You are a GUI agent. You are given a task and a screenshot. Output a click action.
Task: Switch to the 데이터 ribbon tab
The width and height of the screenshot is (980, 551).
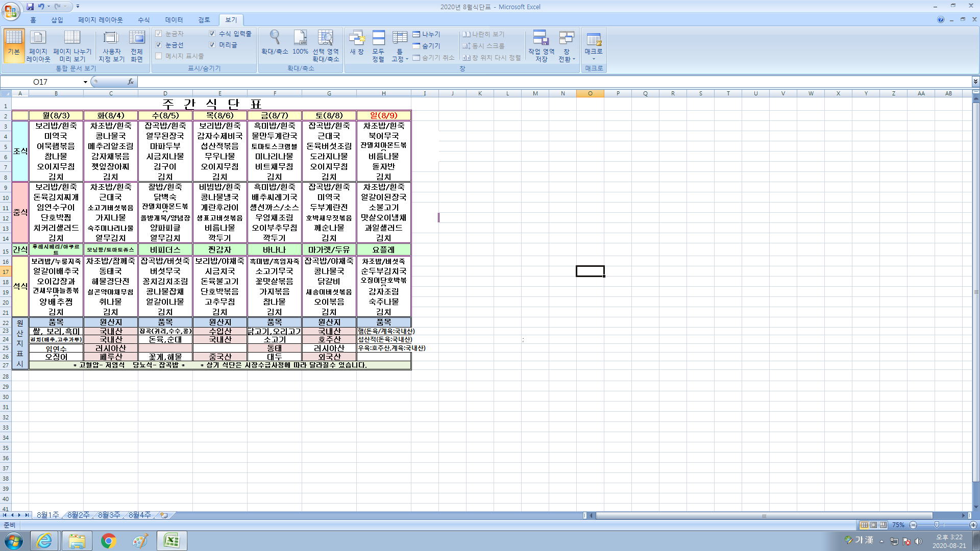[174, 20]
